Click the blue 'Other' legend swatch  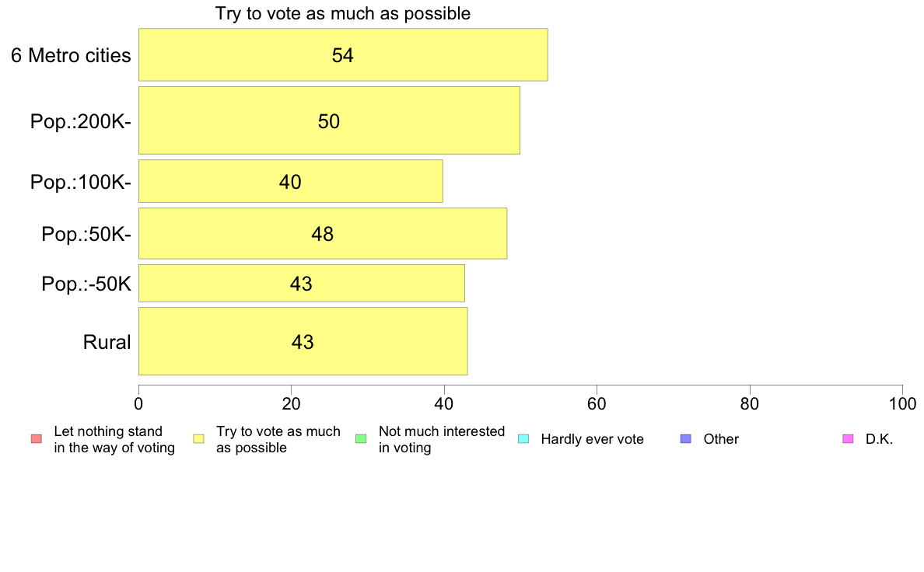[686, 439]
